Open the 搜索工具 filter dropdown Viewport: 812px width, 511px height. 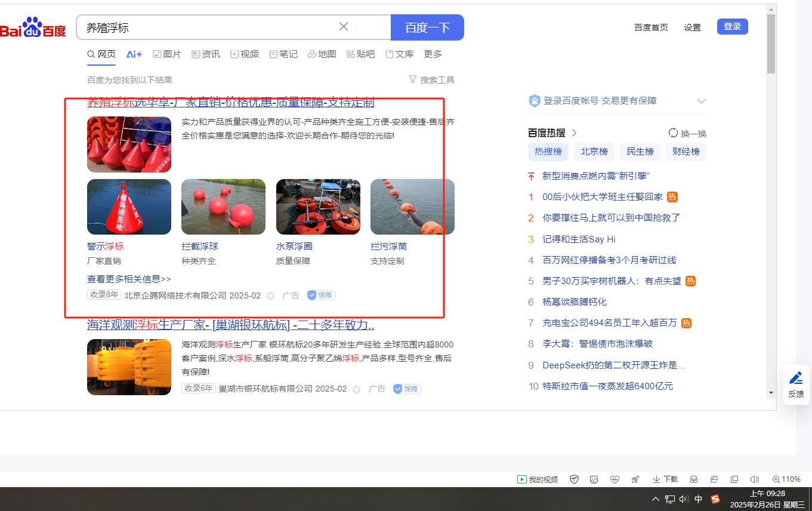point(431,80)
